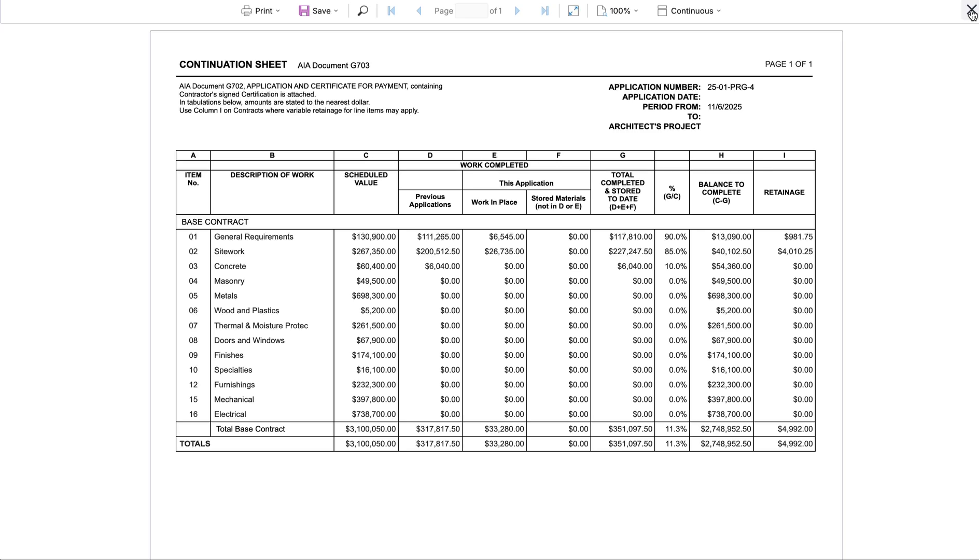Open search with the magnifying glass icon
This screenshot has width=979, height=560.
tap(363, 11)
